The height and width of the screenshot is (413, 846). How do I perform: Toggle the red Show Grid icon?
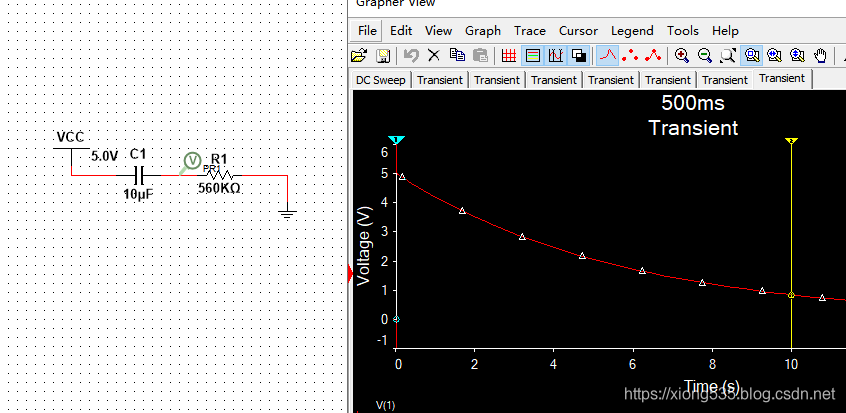tap(509, 55)
